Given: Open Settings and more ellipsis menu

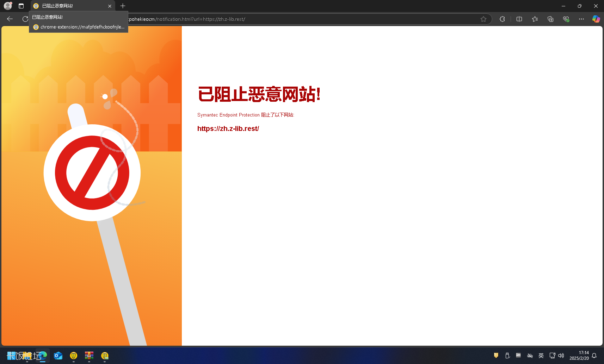Looking at the screenshot, I should coord(581,19).
